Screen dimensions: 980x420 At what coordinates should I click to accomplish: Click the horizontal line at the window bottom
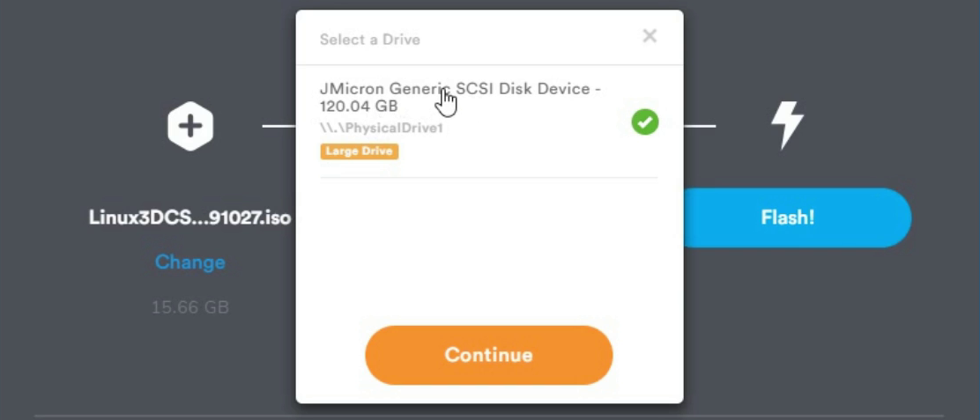tap(489, 416)
